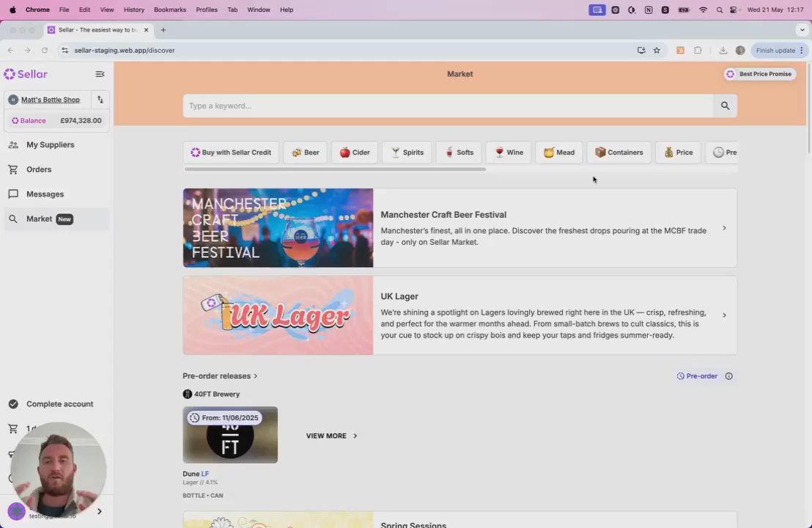
Task: Click the Notion menu bar icon
Action: pyautogui.click(x=649, y=10)
